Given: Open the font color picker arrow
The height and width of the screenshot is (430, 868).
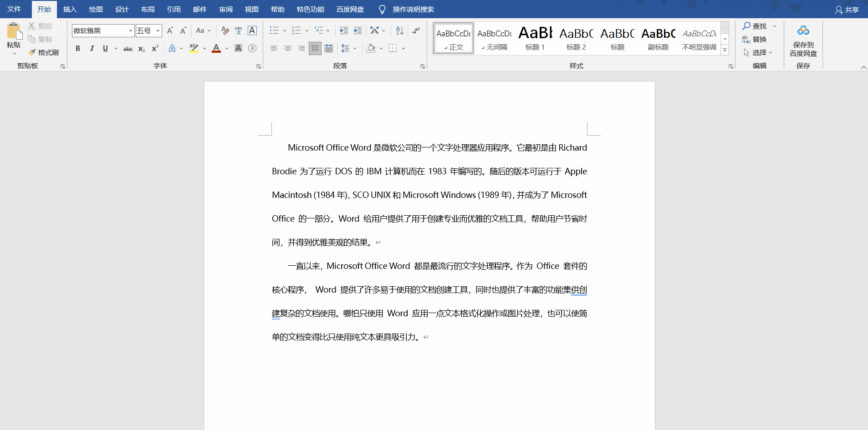Looking at the screenshot, I should point(227,48).
